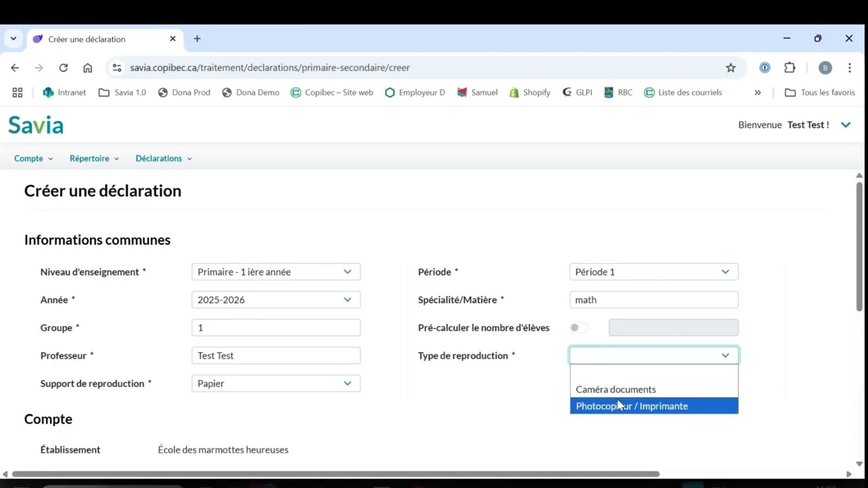
Task: Open the apps grid in bookmarks bar
Action: [18, 92]
